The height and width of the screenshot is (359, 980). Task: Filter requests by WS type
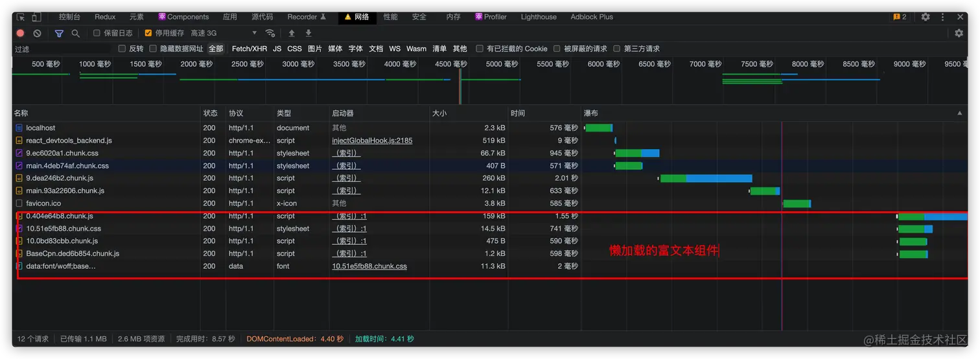395,49
